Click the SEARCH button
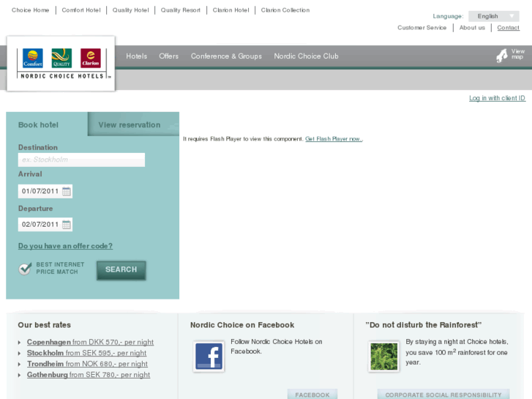 [x=121, y=270]
